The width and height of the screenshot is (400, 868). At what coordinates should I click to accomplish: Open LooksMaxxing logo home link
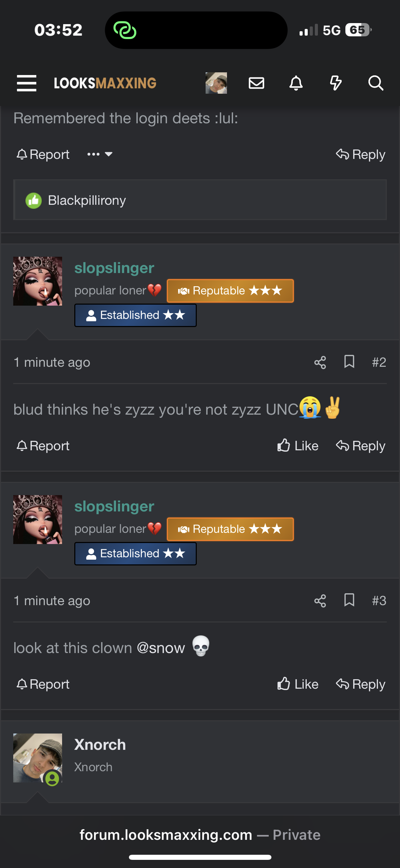pyautogui.click(x=105, y=83)
